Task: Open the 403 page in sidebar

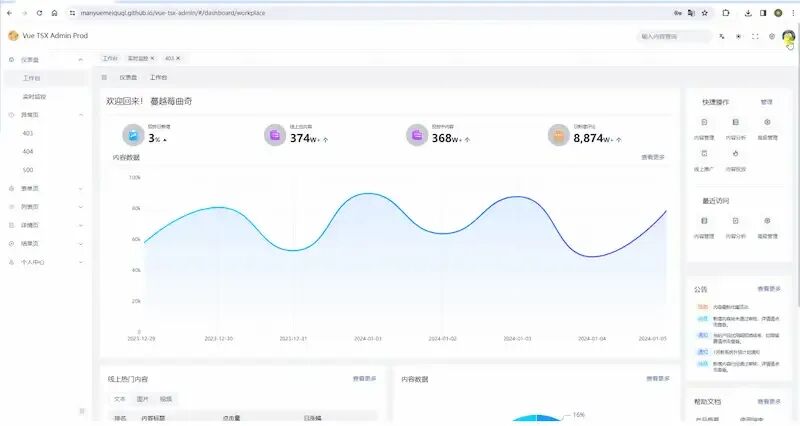Action: [x=28, y=133]
